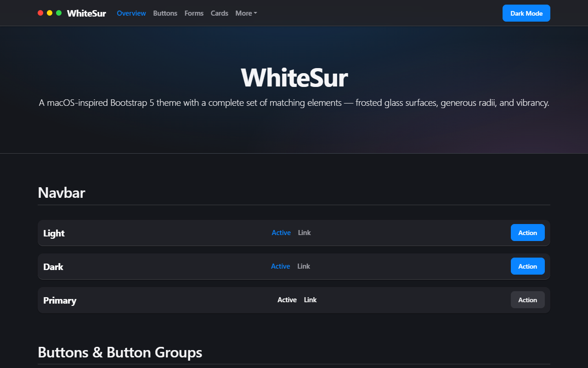Click the green traffic-light dot

(59, 13)
